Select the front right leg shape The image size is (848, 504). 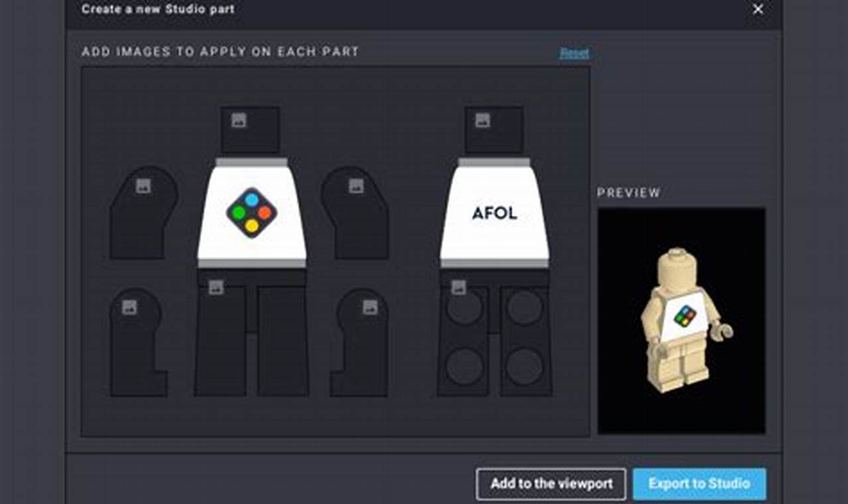pyautogui.click(x=283, y=341)
